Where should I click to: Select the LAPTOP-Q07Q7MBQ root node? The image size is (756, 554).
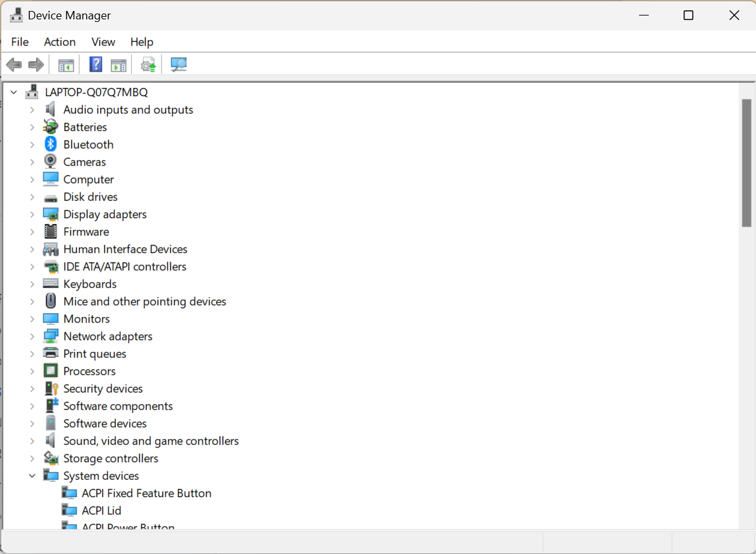point(96,92)
